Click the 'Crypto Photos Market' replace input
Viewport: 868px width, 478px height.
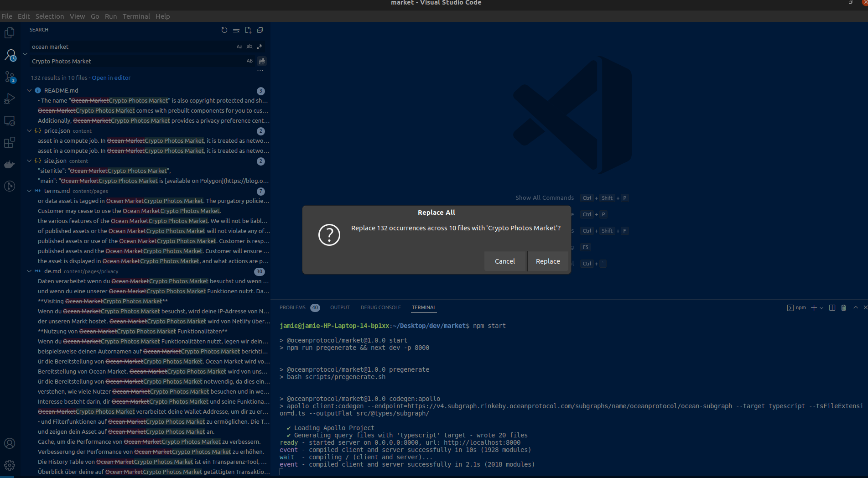[x=137, y=61]
